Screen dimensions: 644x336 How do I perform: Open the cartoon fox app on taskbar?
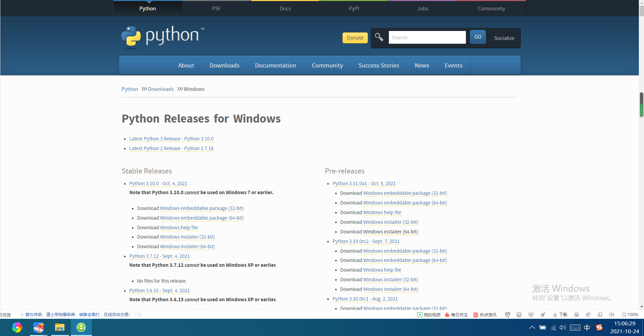tap(39, 327)
